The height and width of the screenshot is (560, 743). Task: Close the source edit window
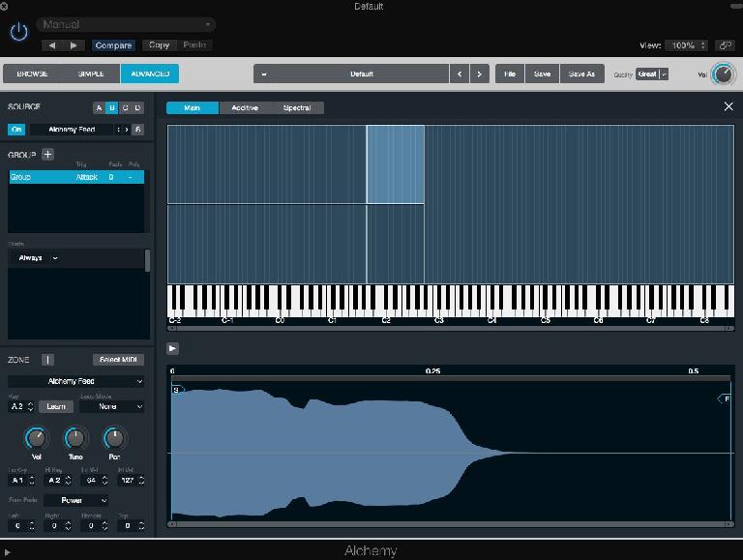(x=728, y=106)
